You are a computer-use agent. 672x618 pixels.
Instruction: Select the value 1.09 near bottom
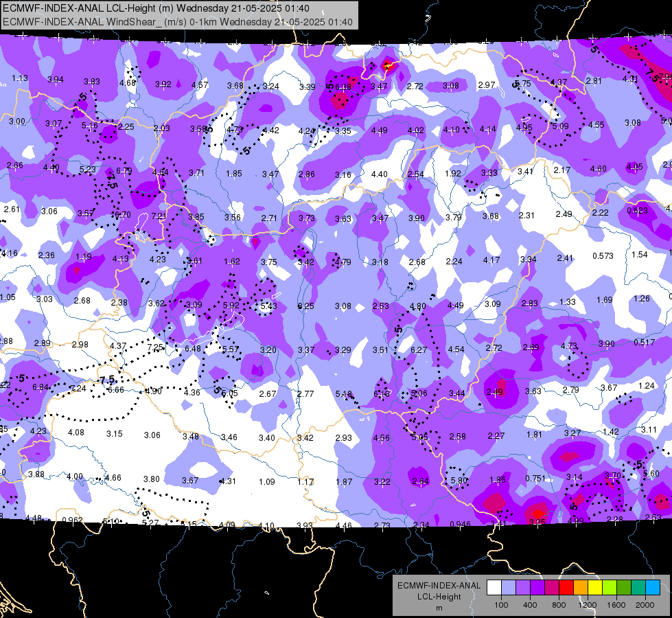[x=266, y=481]
